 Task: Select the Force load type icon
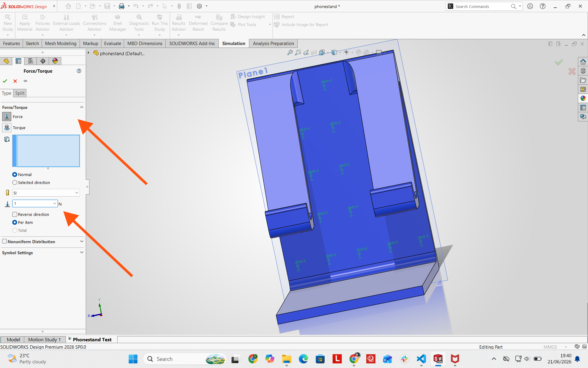7,117
